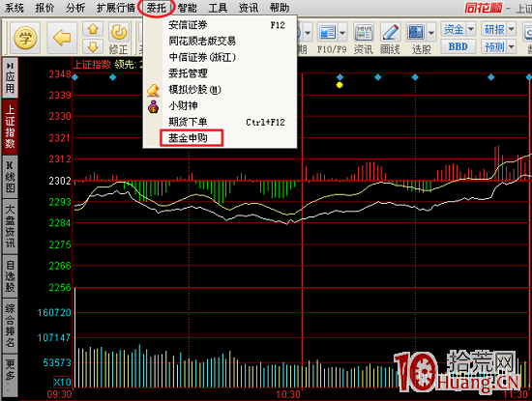The image size is (532, 401).
Task: Expand the dropdown arrow left of F10/F9
Action: pos(308,33)
